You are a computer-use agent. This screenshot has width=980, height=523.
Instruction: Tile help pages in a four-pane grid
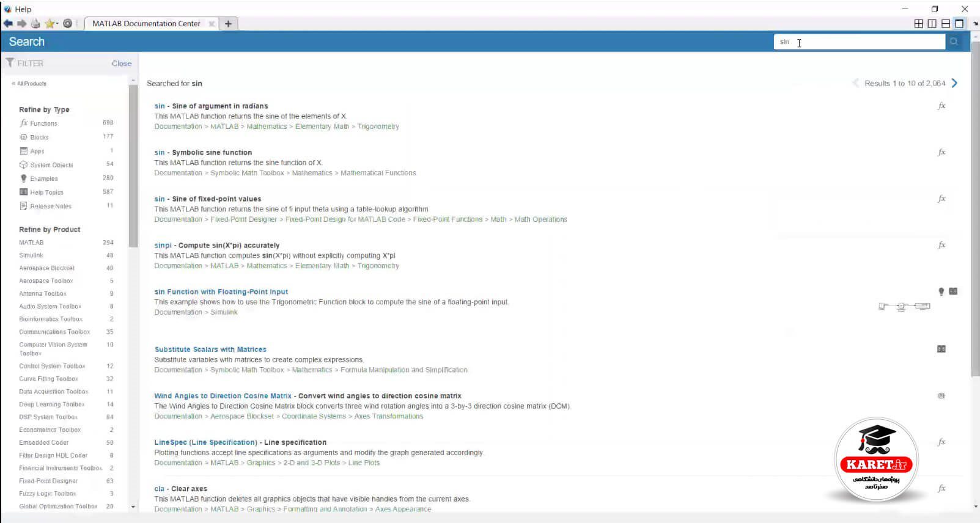[x=918, y=23]
